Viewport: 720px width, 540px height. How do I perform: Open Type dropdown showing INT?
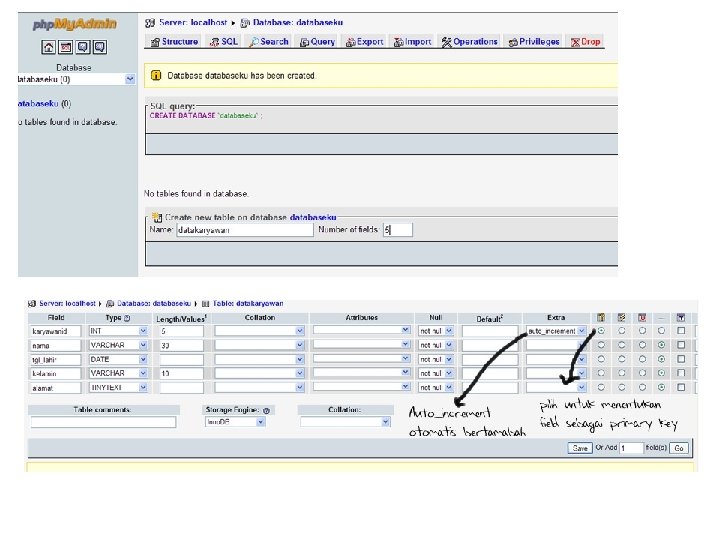click(118, 331)
